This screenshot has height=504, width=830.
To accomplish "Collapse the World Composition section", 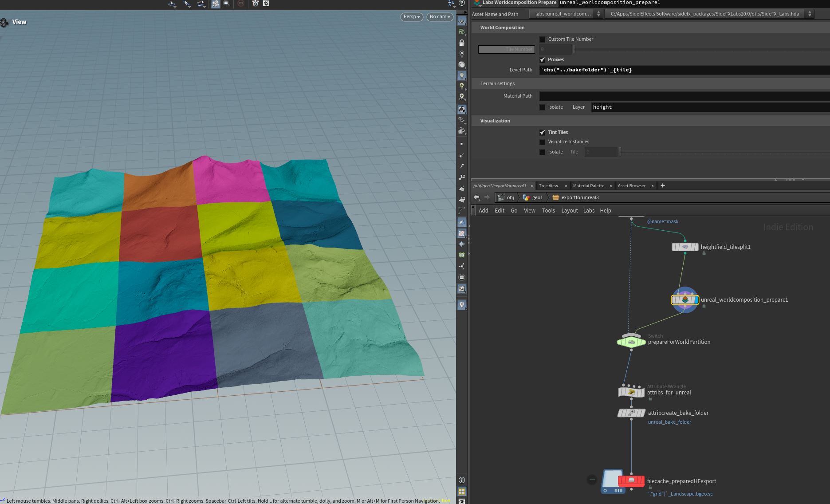I will coord(502,28).
